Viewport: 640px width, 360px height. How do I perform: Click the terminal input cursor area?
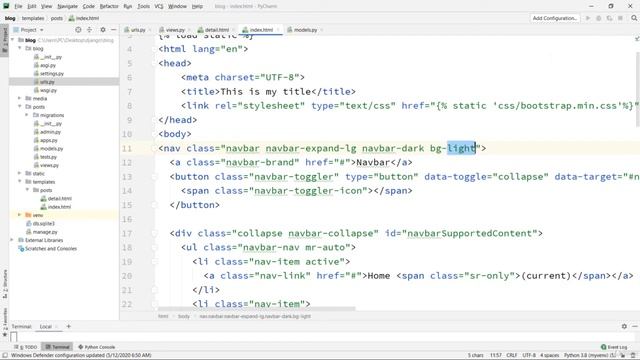tap(14, 337)
